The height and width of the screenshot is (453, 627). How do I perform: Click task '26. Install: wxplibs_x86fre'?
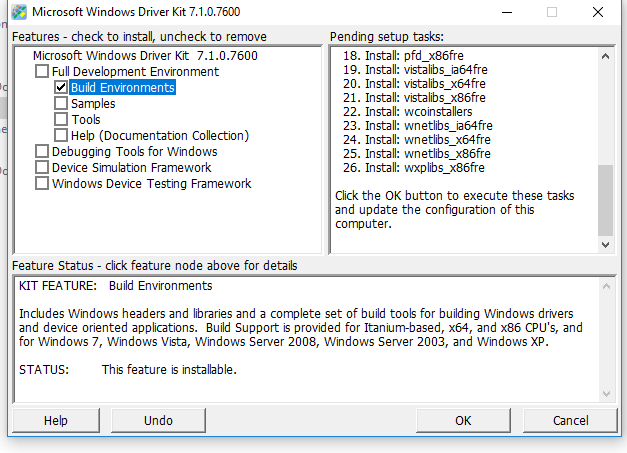[x=413, y=168]
